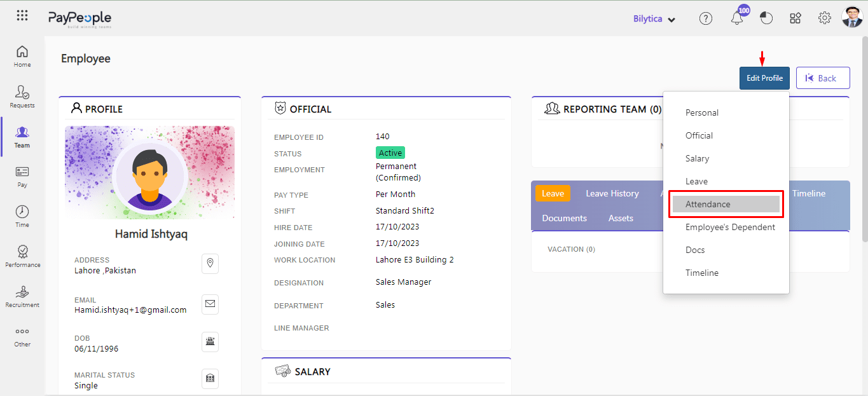Open the user profile avatar in header
868x396 pixels.
pyautogui.click(x=852, y=17)
